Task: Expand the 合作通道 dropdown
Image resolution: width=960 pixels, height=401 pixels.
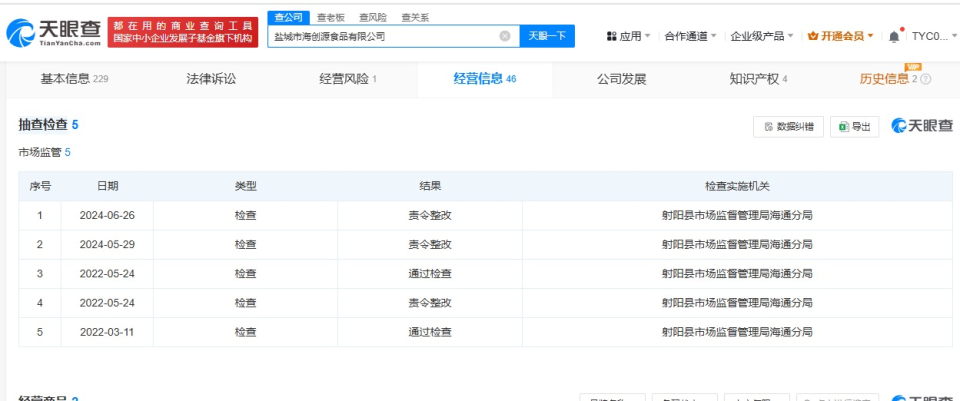Action: [x=691, y=36]
